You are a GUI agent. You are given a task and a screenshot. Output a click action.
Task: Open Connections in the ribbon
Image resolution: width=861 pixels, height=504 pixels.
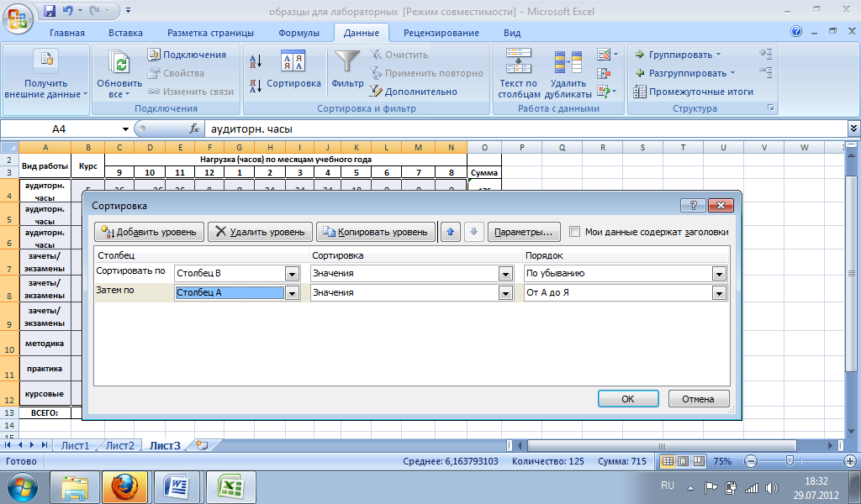coord(188,55)
